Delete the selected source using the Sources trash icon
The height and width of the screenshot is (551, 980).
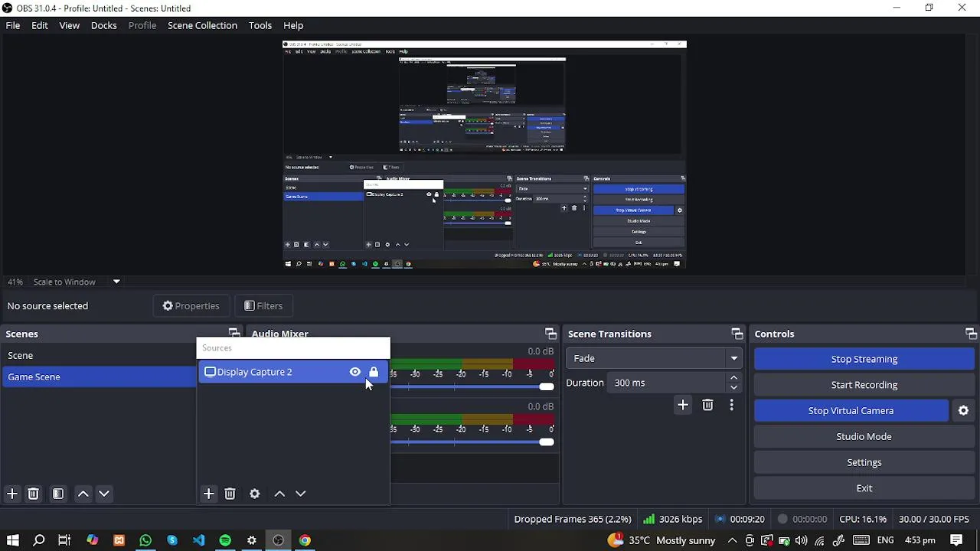(x=230, y=494)
